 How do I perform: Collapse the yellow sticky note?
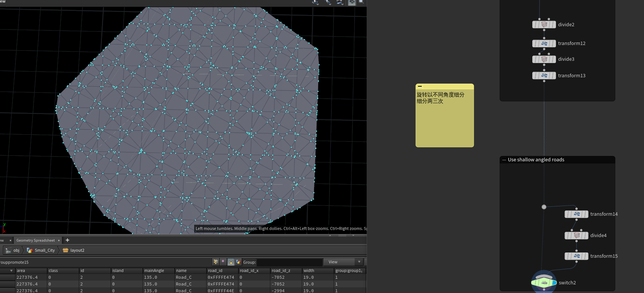(x=420, y=86)
